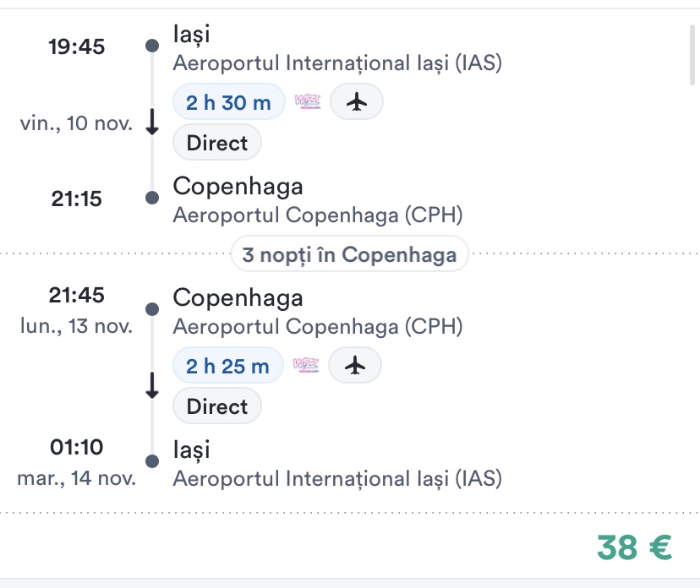Click the Wizz Air logo on outbound flight
Image resolution: width=700 pixels, height=588 pixels.
tap(308, 102)
